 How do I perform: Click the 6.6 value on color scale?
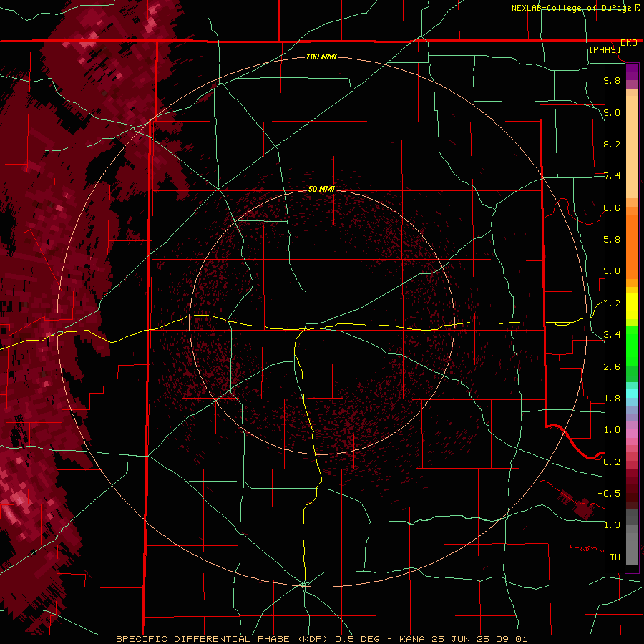coord(612,208)
